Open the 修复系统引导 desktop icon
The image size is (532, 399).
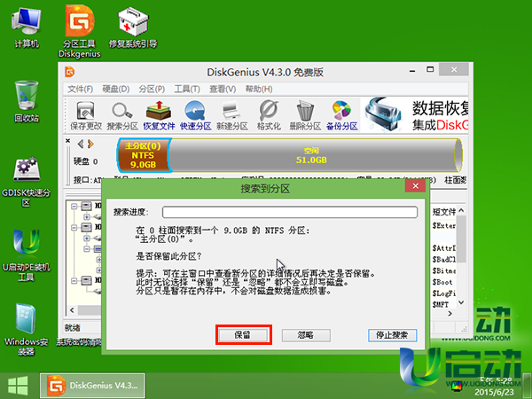[x=133, y=28]
